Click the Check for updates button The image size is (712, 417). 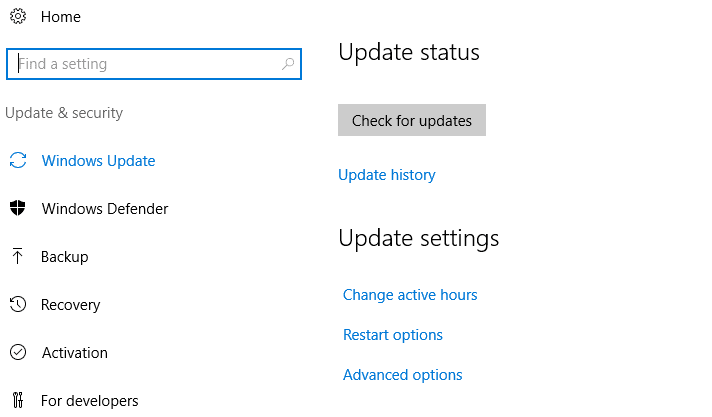coord(412,120)
